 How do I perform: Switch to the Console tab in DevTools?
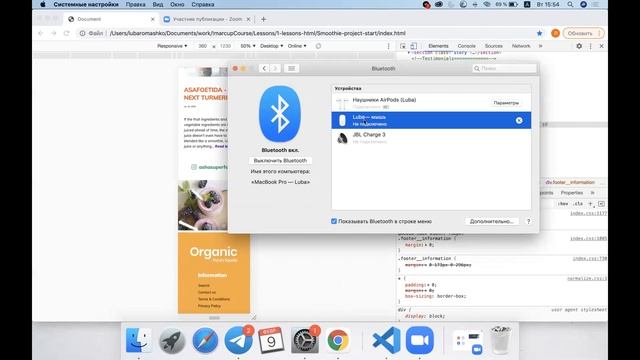coord(467,46)
